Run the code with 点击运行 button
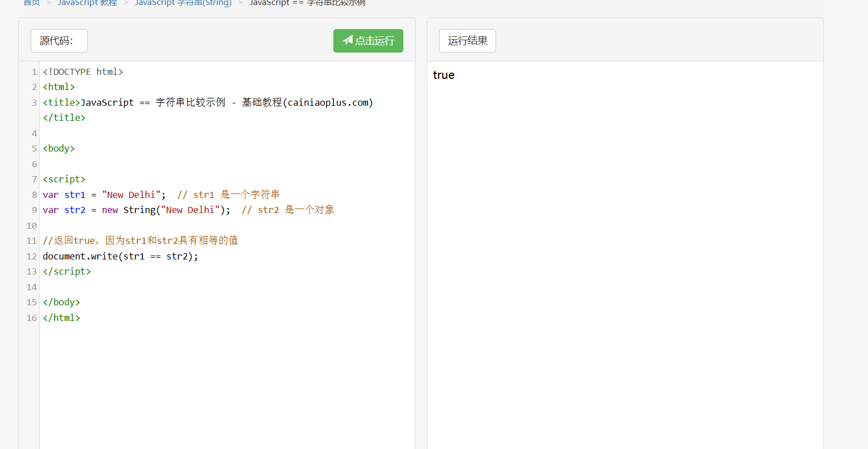 (368, 41)
